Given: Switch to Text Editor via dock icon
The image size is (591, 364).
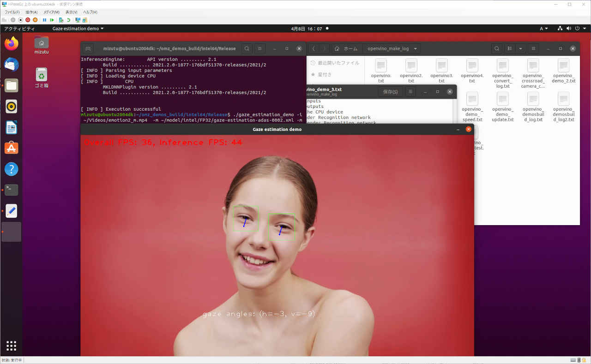Looking at the screenshot, I should [x=12, y=211].
